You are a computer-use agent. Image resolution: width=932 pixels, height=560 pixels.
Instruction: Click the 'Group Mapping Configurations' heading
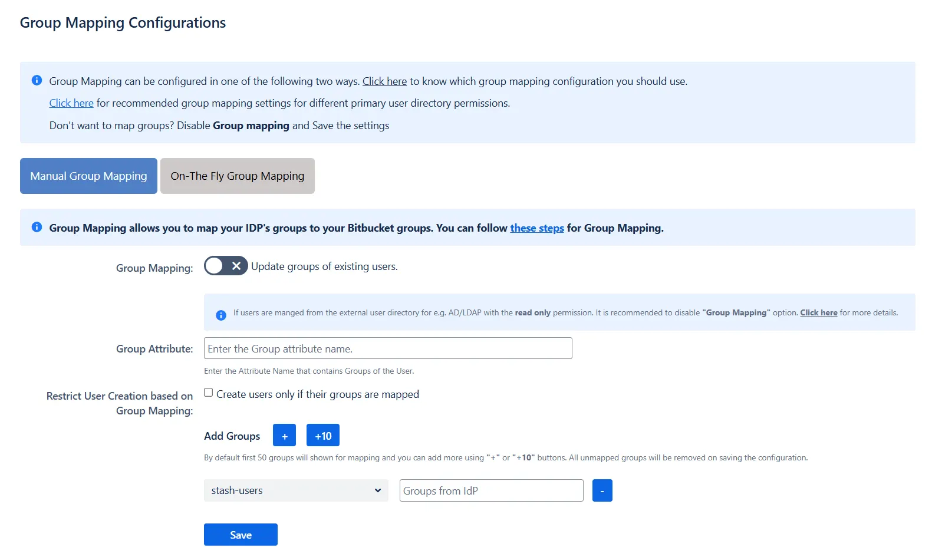click(x=123, y=22)
